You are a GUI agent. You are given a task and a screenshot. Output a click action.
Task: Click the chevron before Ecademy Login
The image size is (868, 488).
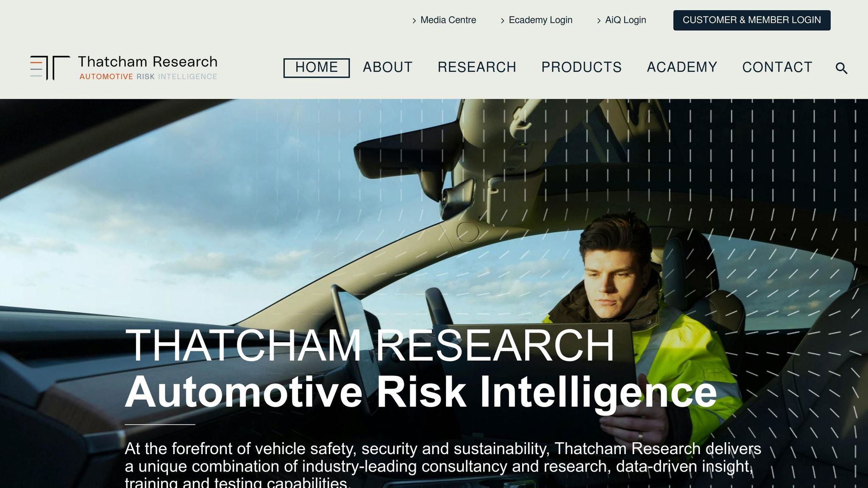click(x=502, y=20)
